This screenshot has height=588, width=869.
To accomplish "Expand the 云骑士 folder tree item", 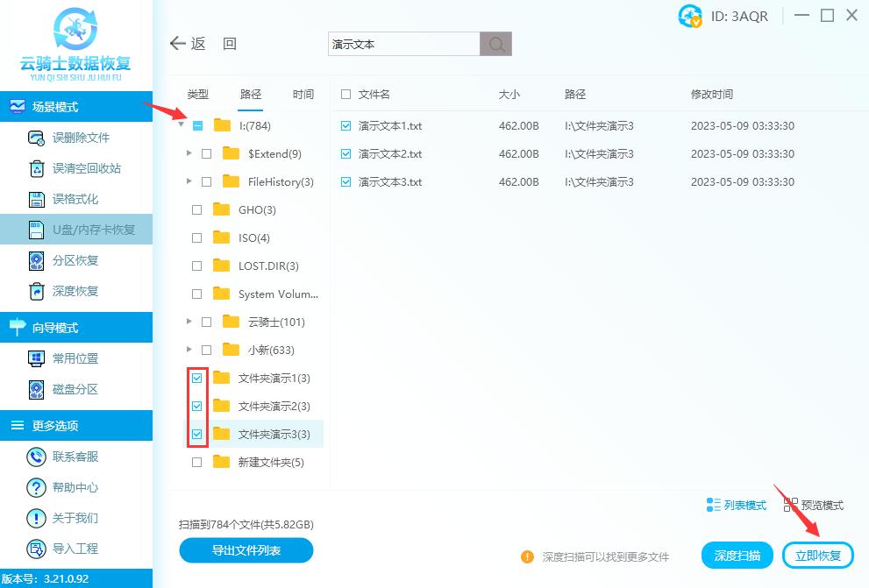I will [x=187, y=322].
